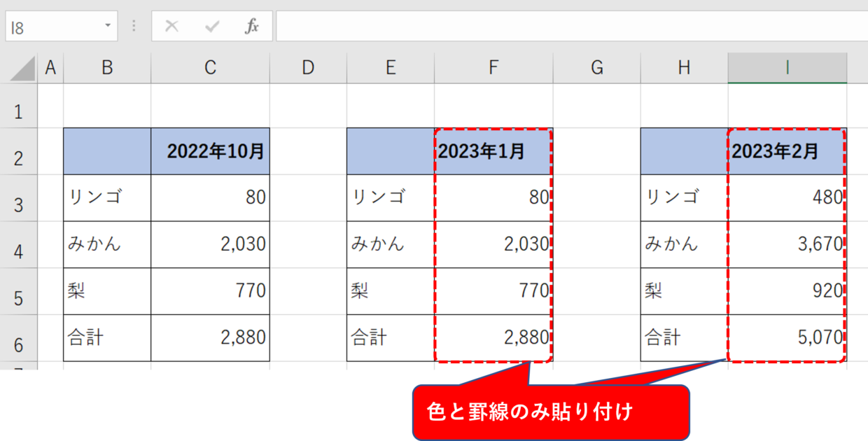Click the Insert Function fx icon
Viewport: 868px width, 441px height.
pyautogui.click(x=252, y=27)
